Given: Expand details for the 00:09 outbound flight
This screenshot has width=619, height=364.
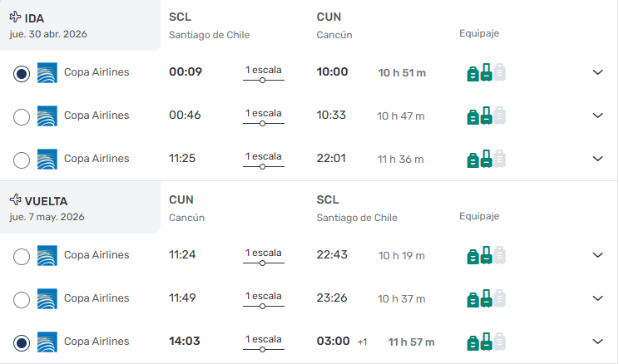Looking at the screenshot, I should point(597,72).
